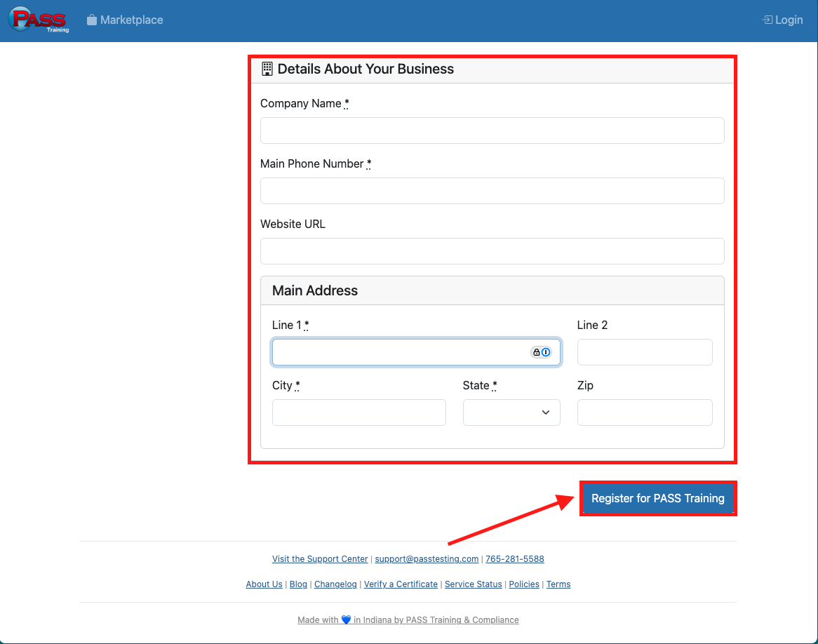The height and width of the screenshot is (644, 818).
Task: Open Visit the Support Center link
Action: pos(320,559)
